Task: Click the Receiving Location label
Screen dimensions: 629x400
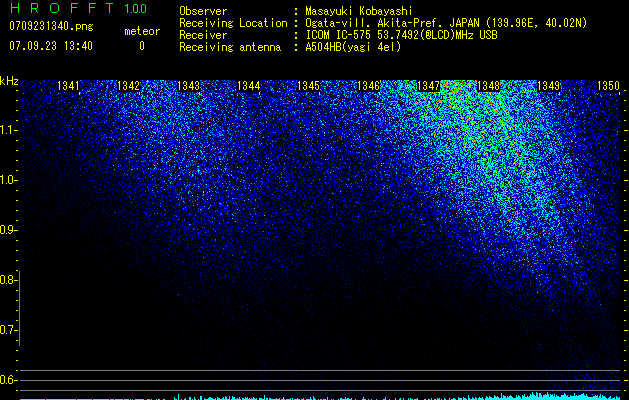Action: 233,23
